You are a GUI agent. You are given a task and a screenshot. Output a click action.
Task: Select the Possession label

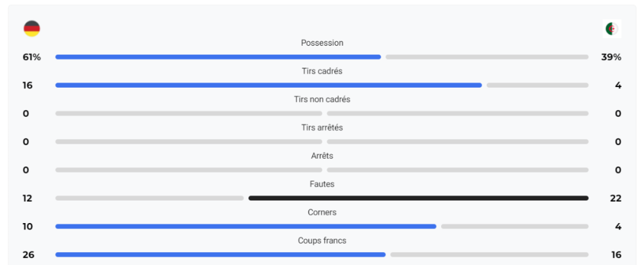click(322, 43)
